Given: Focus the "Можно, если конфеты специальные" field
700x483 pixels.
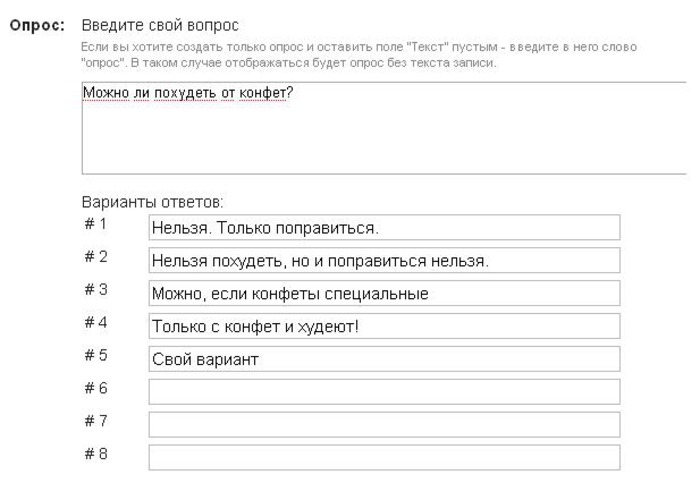Looking at the screenshot, I should (x=384, y=294).
